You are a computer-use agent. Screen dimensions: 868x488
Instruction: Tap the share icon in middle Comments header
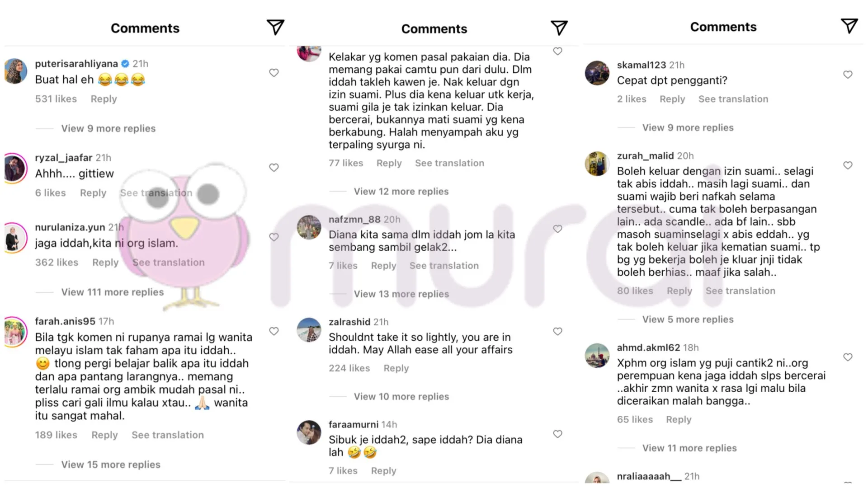[559, 28]
